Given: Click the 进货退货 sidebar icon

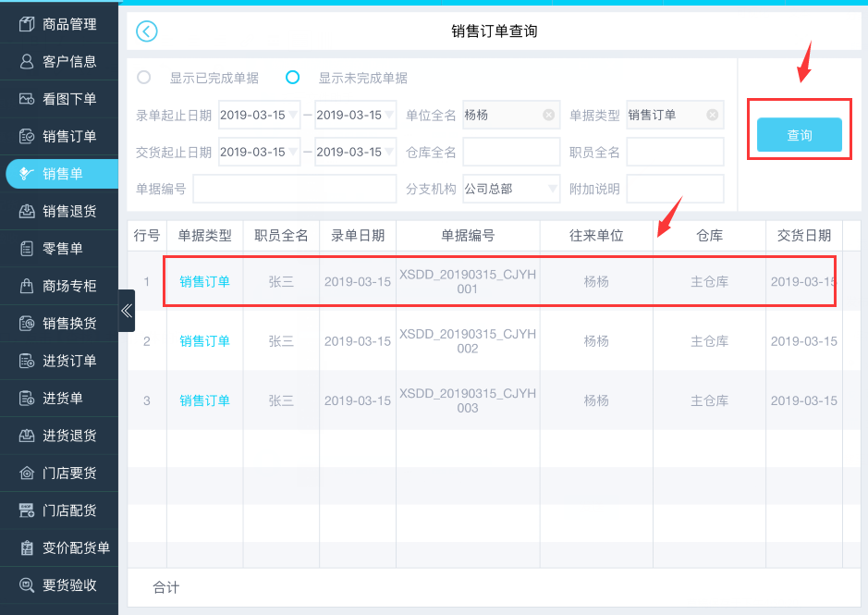Looking at the screenshot, I should point(27,436).
